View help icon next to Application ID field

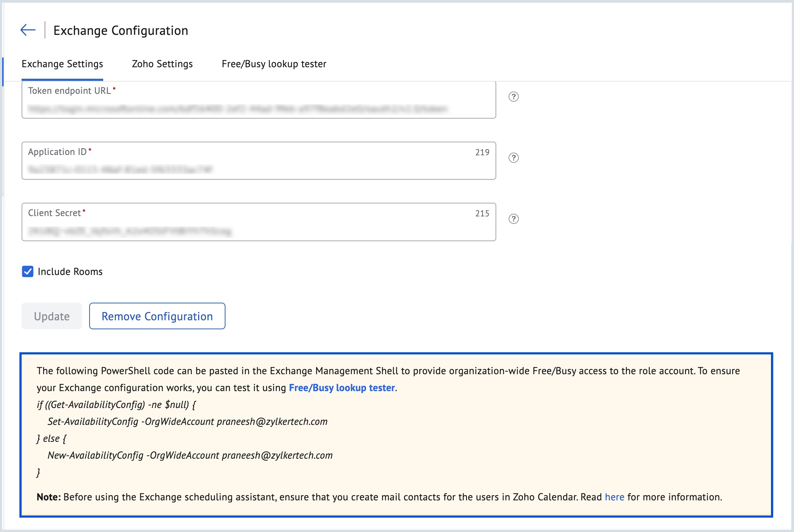pyautogui.click(x=514, y=157)
